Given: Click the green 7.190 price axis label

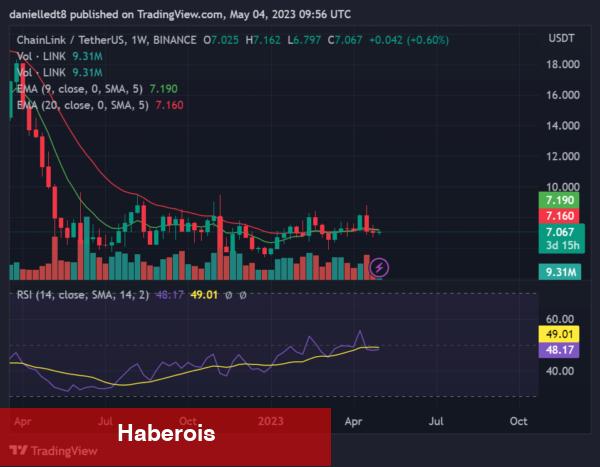Looking at the screenshot, I should pyautogui.click(x=559, y=200).
